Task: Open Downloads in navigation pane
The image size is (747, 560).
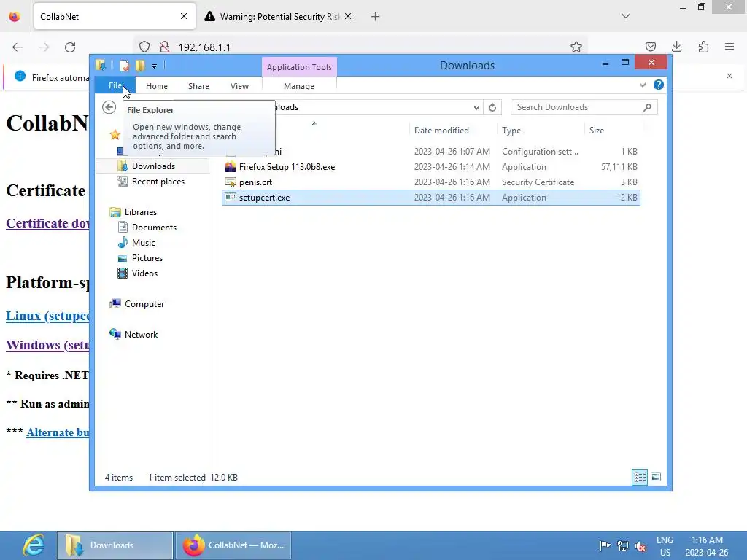Action: pyautogui.click(x=153, y=166)
